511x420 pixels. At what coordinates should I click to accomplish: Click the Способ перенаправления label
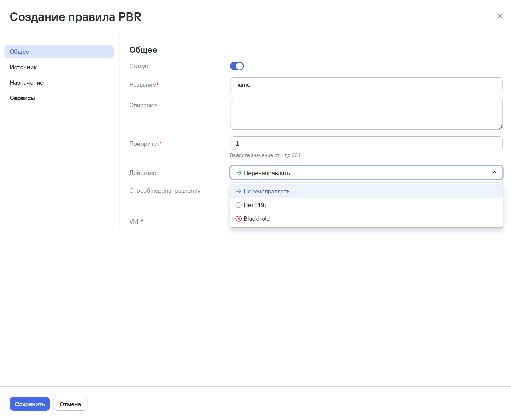pyautogui.click(x=165, y=191)
